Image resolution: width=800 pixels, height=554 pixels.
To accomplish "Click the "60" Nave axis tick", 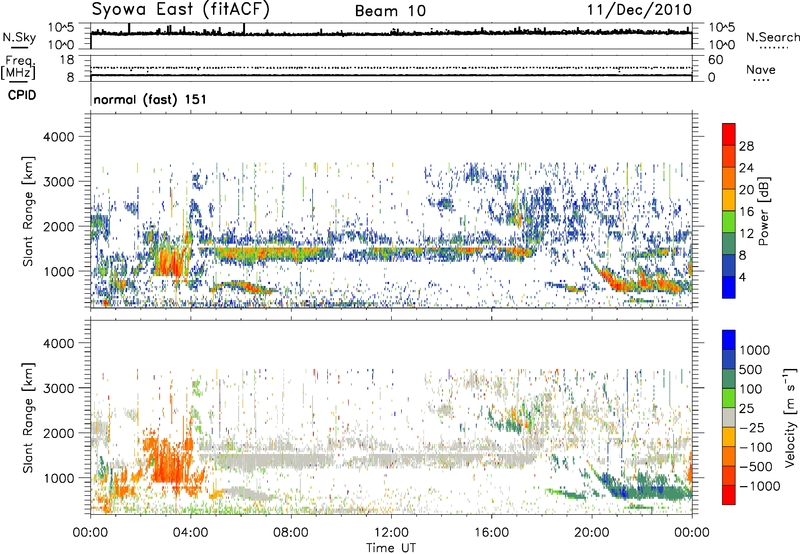I will point(715,60).
